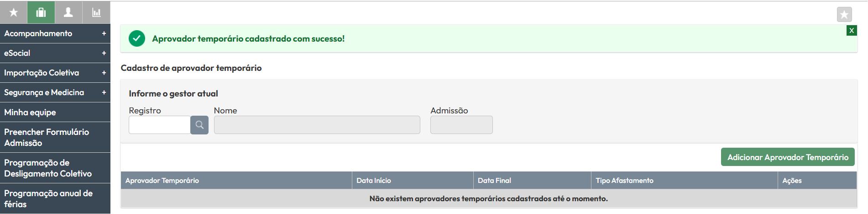This screenshot has height=214, width=868.
Task: Open the bar chart reports tab icon
Action: 96,12
